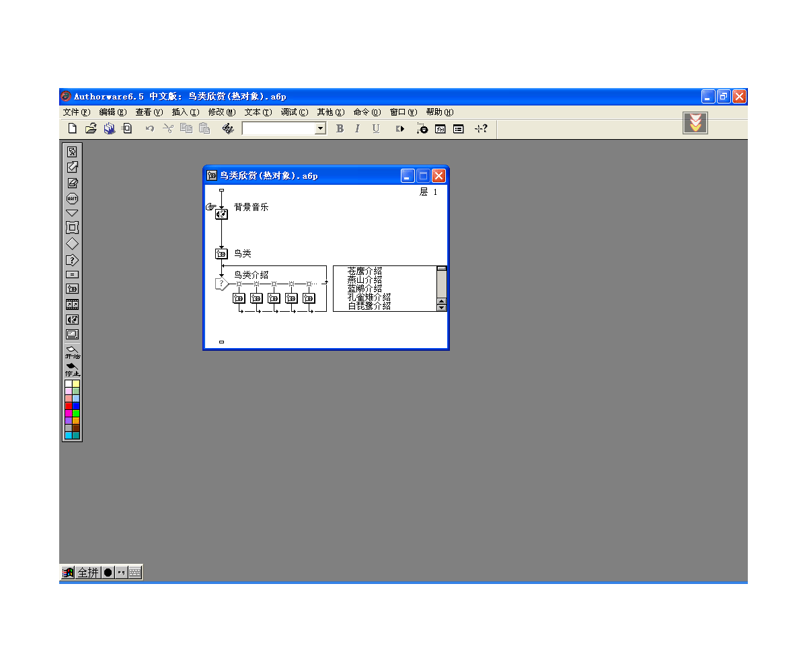
Task: Click the Save All toolbar icon
Action: 109,128
